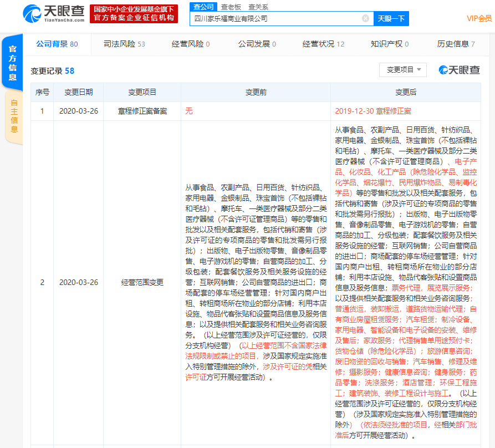Screen dimensions: 495x448
Task: Click the Tianyancha logo in header
Action: coord(54,13)
